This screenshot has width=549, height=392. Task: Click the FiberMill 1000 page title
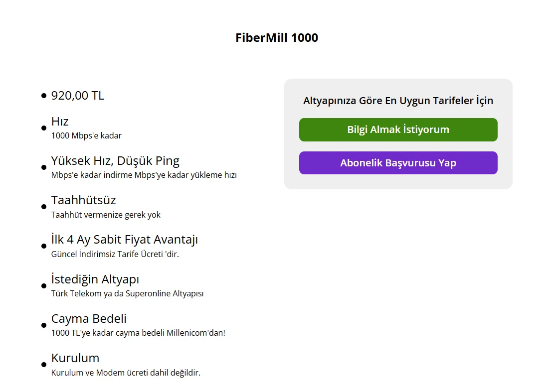pos(277,38)
